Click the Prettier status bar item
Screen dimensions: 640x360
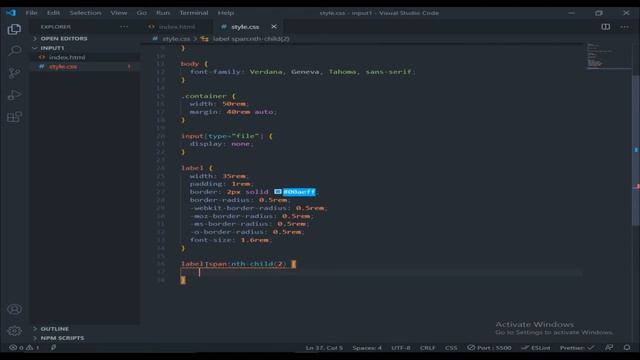577,348
